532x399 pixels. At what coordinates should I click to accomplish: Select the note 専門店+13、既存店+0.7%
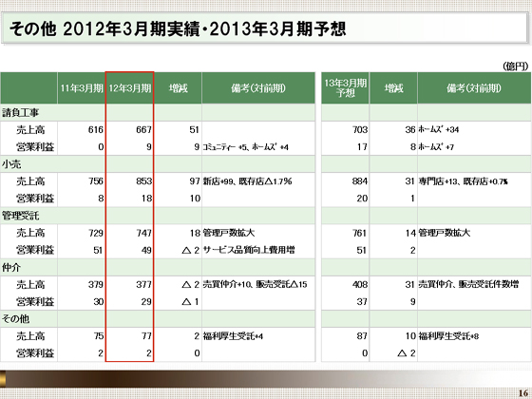[x=464, y=181]
